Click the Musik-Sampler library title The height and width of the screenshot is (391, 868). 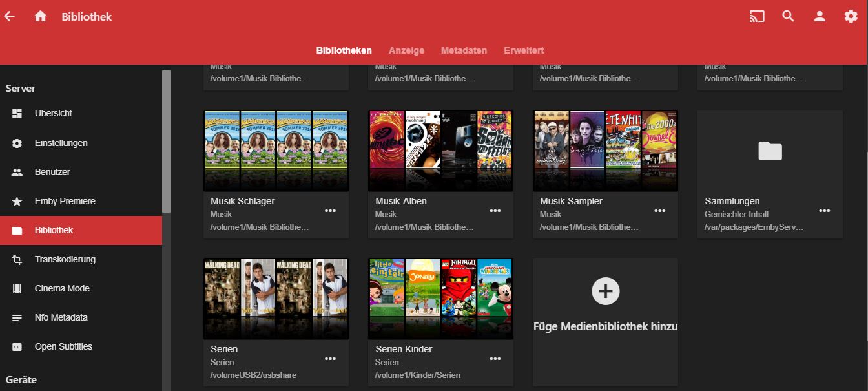[572, 202]
